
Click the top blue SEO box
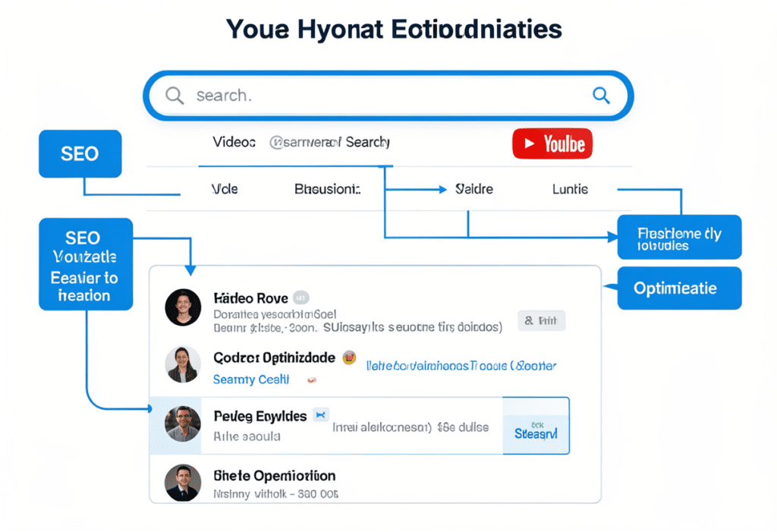pyautogui.click(x=80, y=154)
